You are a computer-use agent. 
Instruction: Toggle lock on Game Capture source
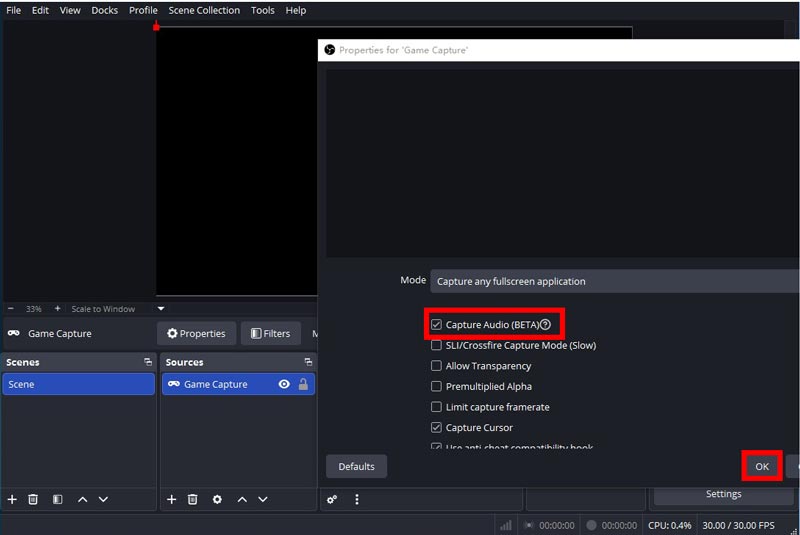[x=303, y=384]
